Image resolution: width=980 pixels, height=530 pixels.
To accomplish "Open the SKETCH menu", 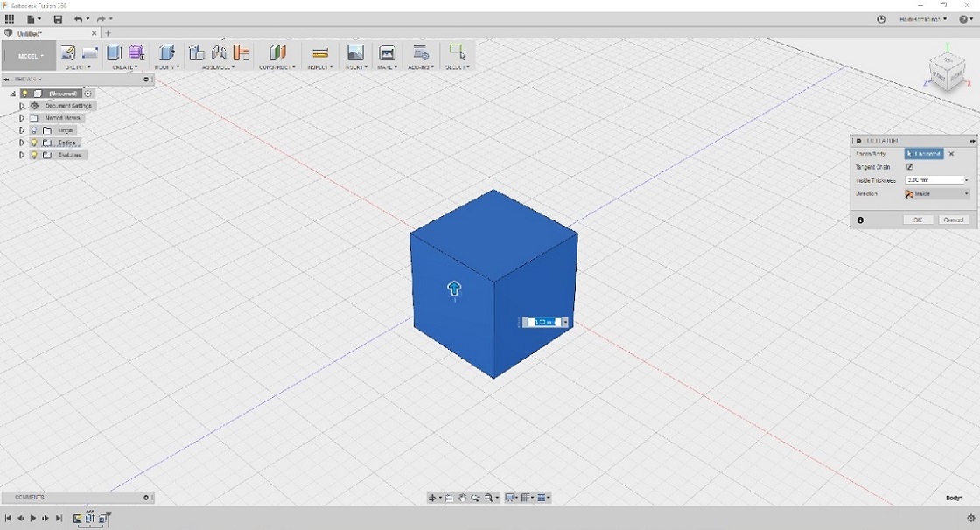I will tap(78, 66).
